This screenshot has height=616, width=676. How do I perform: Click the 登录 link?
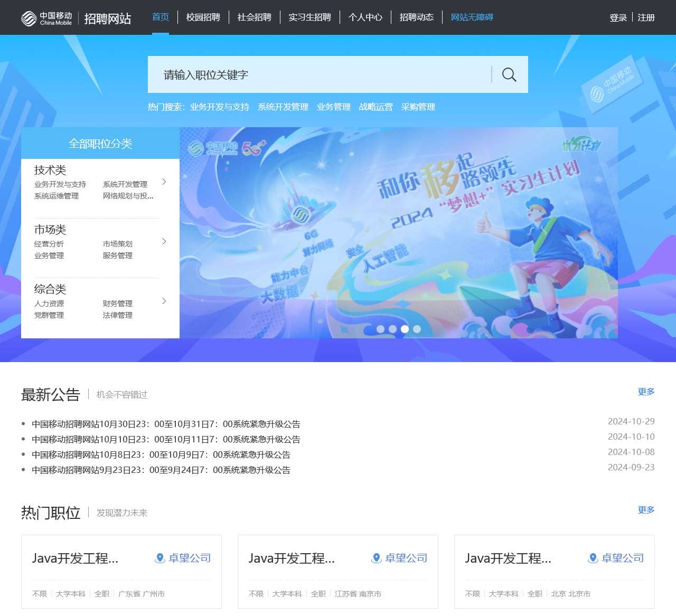pyautogui.click(x=618, y=17)
